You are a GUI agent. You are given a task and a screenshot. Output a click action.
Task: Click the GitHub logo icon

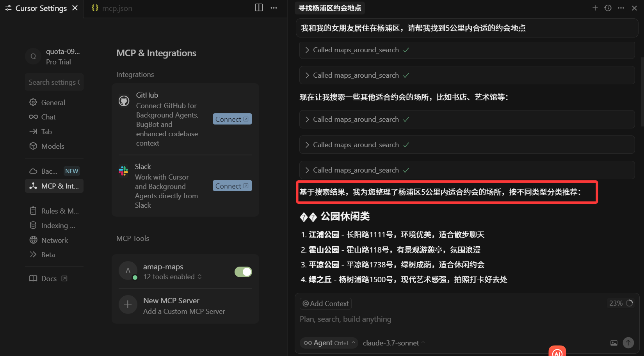click(124, 101)
